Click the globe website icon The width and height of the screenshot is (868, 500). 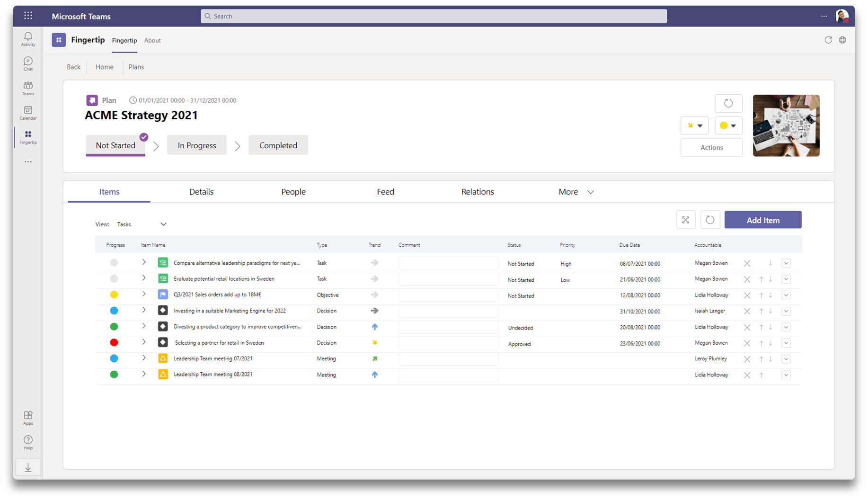tap(842, 40)
